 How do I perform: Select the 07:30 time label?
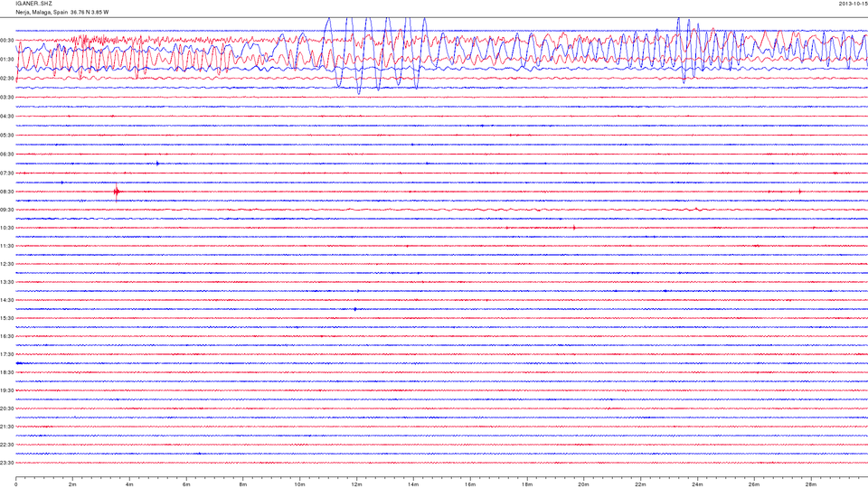[7, 174]
